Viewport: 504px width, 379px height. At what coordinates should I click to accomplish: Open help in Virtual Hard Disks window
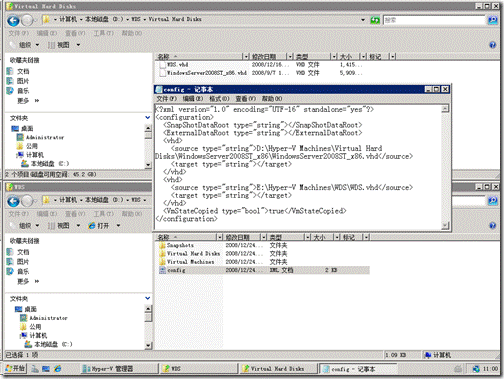[492, 45]
